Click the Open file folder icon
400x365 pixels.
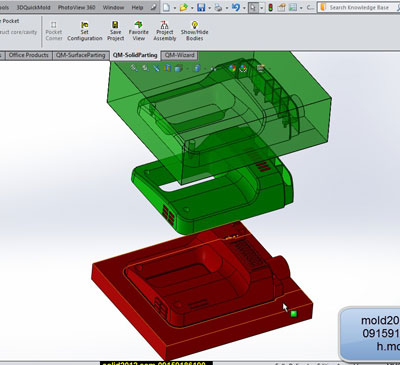pyautogui.click(x=183, y=7)
